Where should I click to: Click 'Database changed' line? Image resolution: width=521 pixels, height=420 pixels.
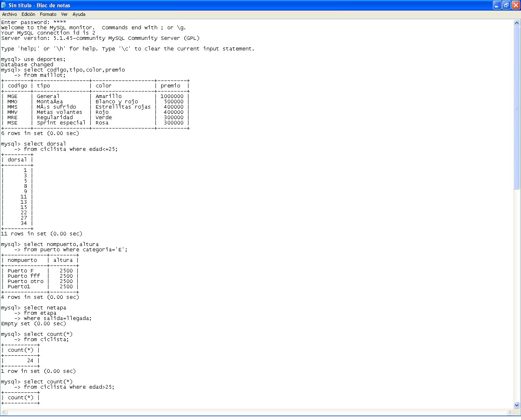click(x=27, y=65)
